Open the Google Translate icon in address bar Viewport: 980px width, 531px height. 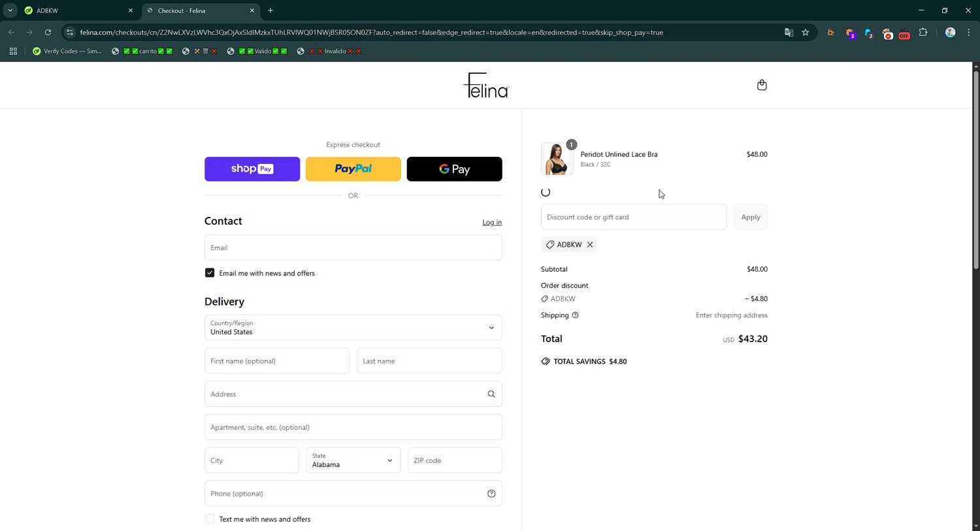[789, 32]
